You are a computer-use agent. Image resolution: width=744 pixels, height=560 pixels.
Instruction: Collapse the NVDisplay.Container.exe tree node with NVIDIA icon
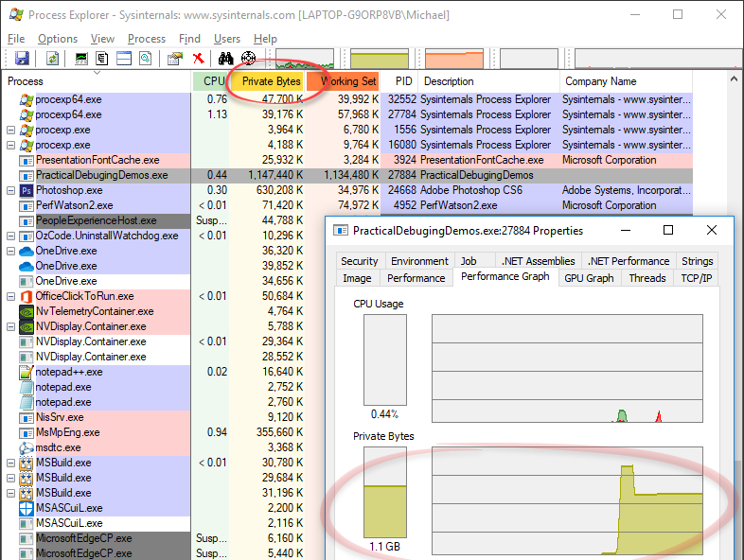[x=11, y=326]
